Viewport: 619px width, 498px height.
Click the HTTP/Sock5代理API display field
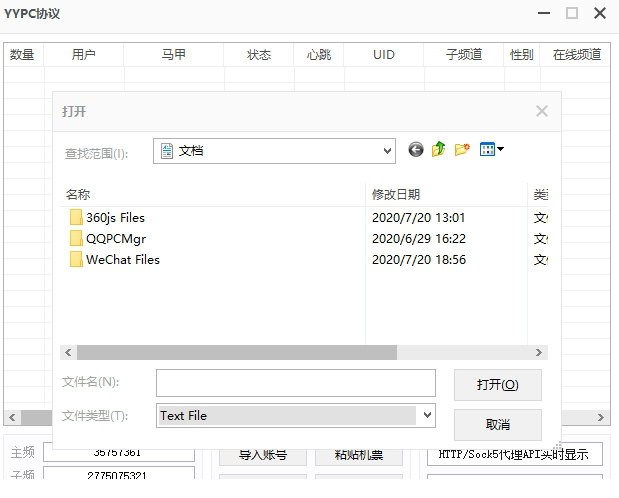click(x=515, y=454)
